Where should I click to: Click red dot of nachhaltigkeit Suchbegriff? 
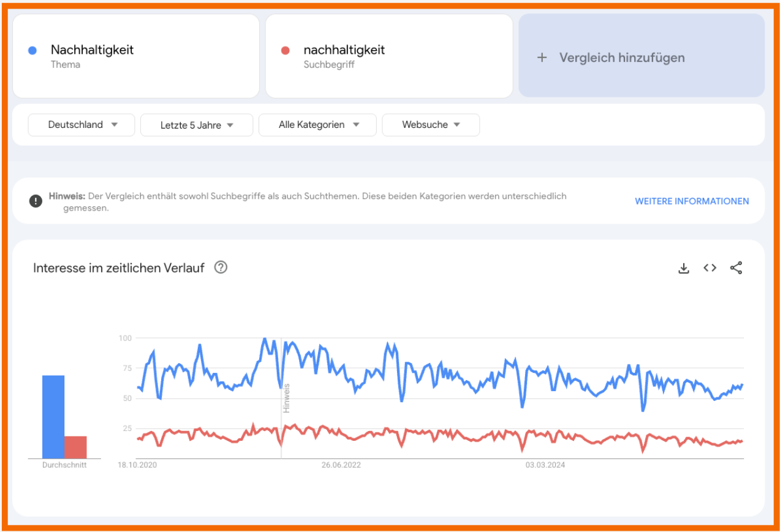coord(285,51)
